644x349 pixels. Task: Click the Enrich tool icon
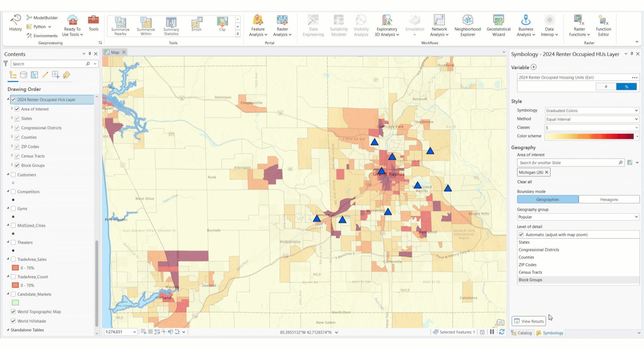click(x=197, y=24)
